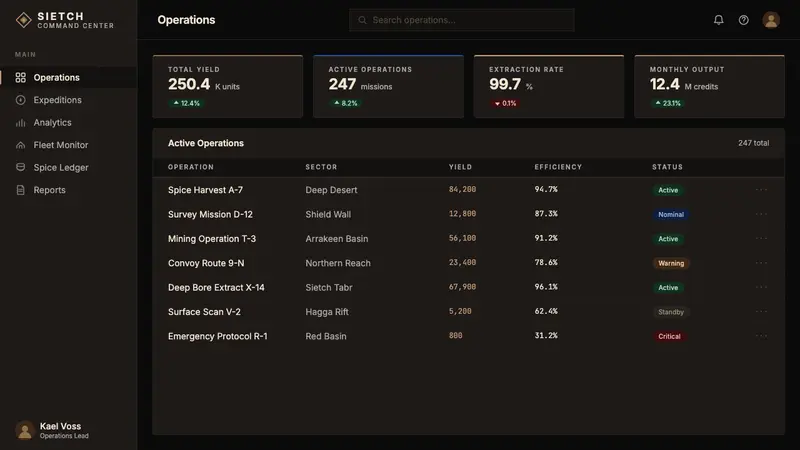Screen dimensions: 800x450
Task: Select the Emergency Protocol R-1 operation name
Action: point(217,336)
